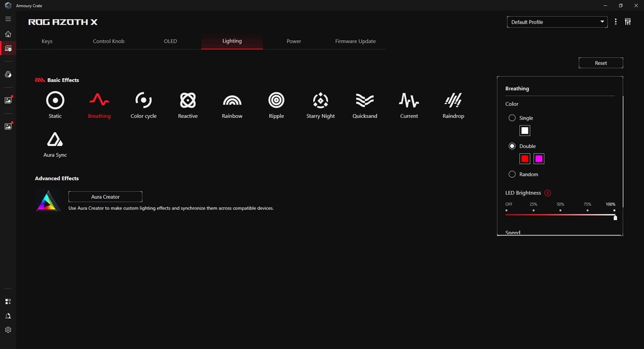This screenshot has height=349, width=644.
Task: Open the profile three-dot options menu
Action: (x=615, y=22)
